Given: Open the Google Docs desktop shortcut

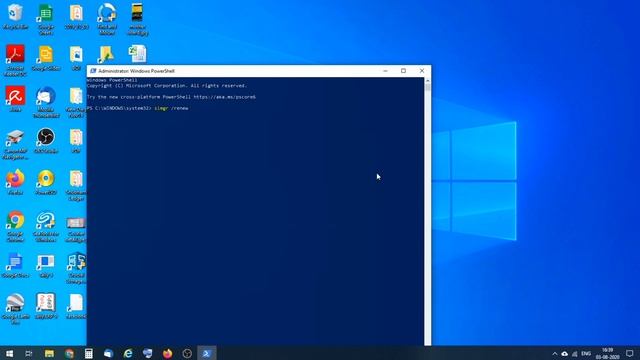Looking at the screenshot, I should (16, 265).
